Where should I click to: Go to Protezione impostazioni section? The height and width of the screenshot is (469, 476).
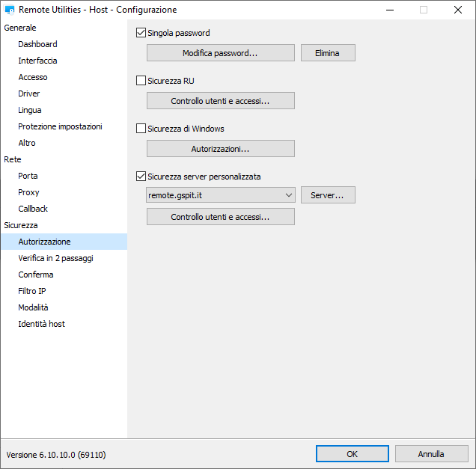click(x=60, y=126)
